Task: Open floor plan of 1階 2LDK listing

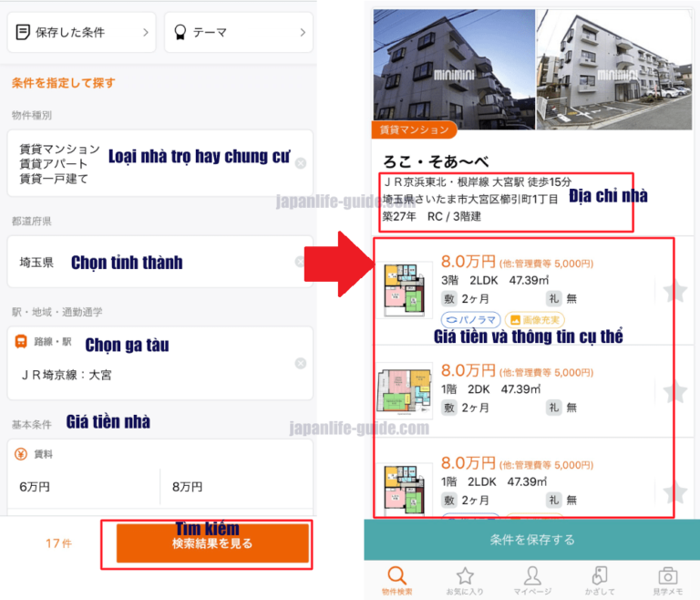Action: (405, 489)
